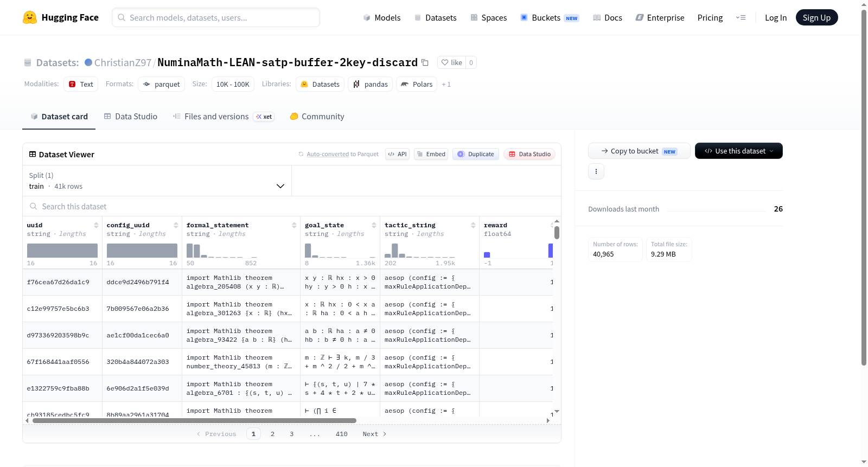Click in the Search this dataset field
The image size is (868, 467).
point(292,206)
